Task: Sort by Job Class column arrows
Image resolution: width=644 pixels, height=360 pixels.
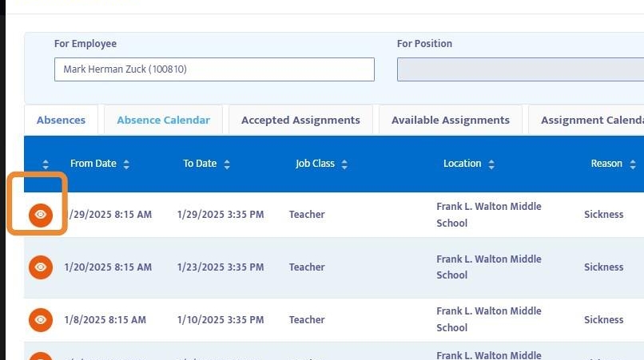Action: [344, 164]
